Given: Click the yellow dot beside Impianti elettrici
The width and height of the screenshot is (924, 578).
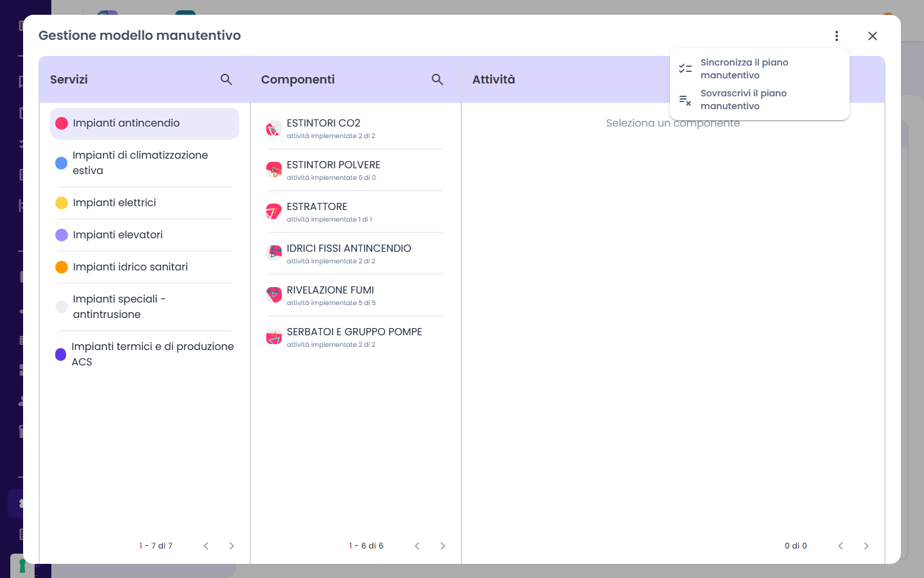Looking at the screenshot, I should (62, 203).
